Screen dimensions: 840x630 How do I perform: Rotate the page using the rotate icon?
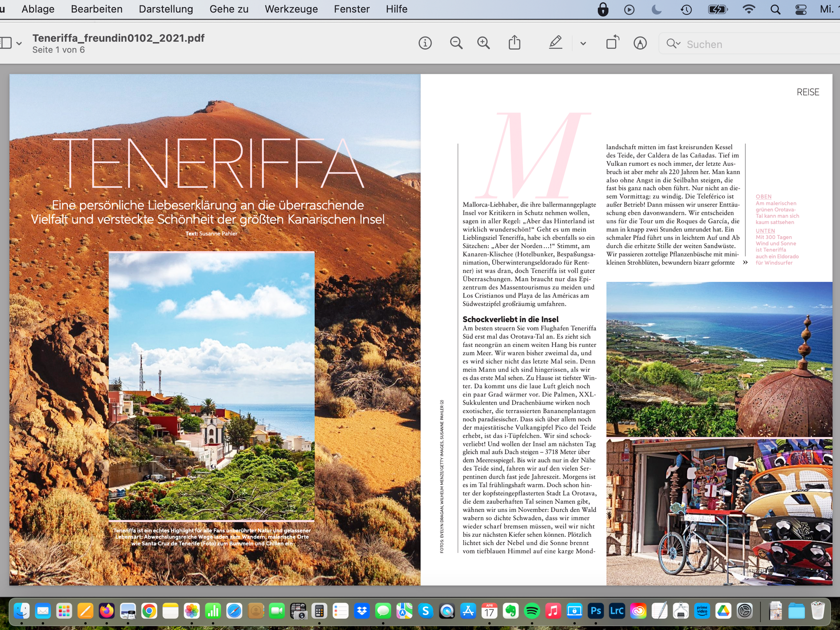point(612,43)
